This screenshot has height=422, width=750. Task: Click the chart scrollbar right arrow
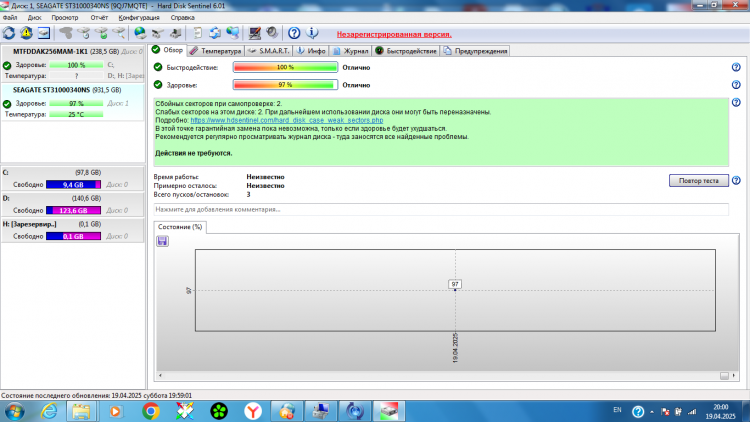tap(734, 376)
